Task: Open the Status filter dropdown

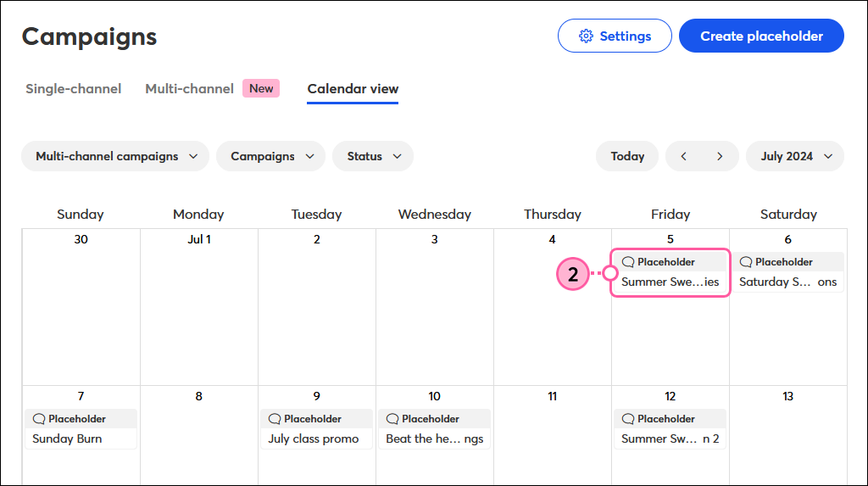Action: [373, 156]
